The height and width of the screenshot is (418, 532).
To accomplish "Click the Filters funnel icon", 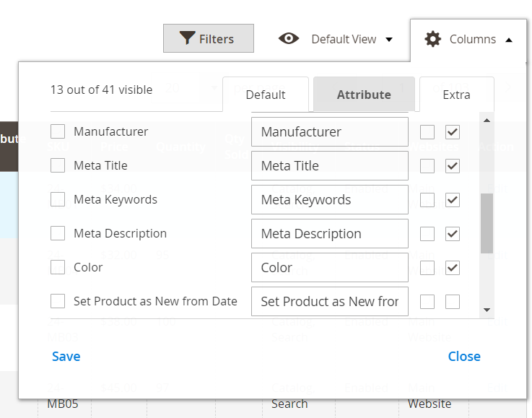I will coord(188,38).
